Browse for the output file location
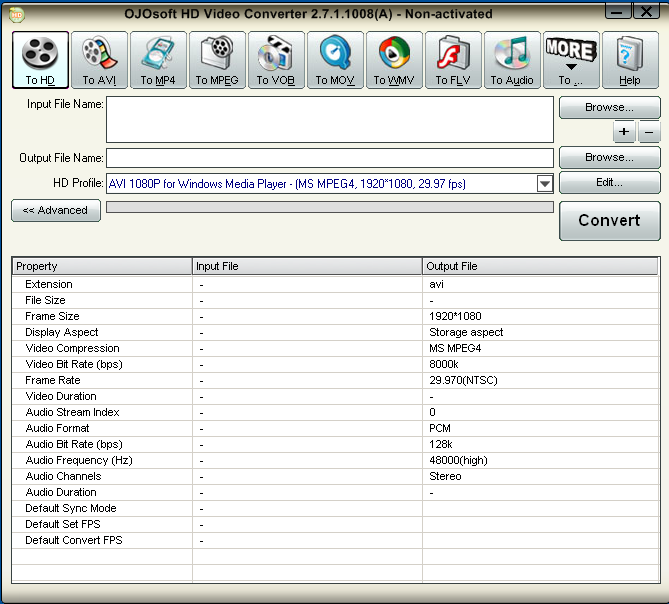The image size is (669, 604). [x=610, y=158]
